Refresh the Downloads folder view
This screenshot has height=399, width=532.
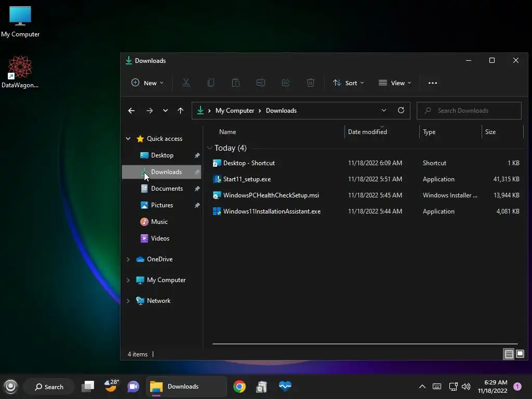pyautogui.click(x=401, y=110)
